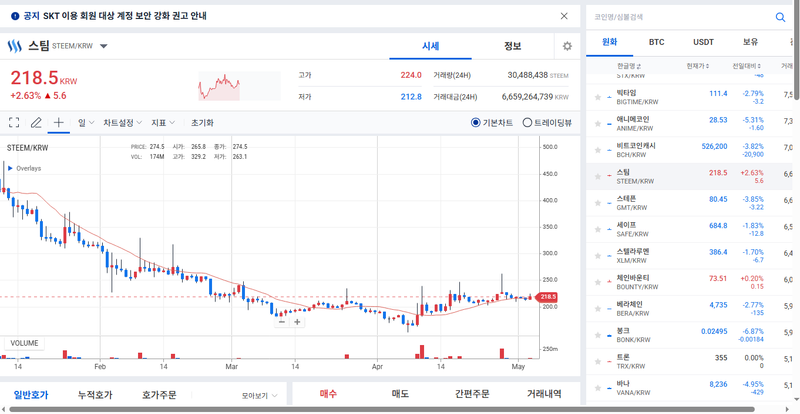Switch to the 시세 tab
The image size is (800, 414).
pyautogui.click(x=430, y=46)
